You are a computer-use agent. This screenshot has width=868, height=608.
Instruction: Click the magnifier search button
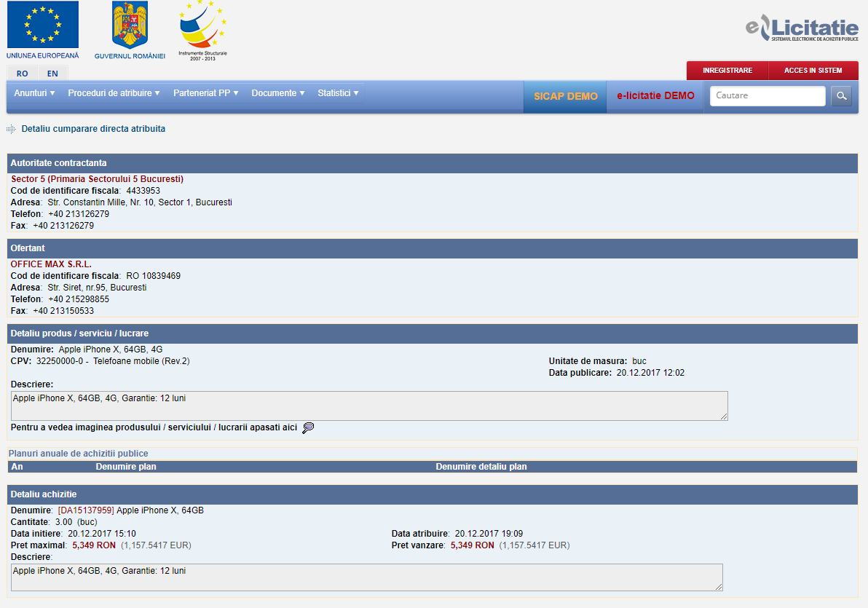[841, 96]
